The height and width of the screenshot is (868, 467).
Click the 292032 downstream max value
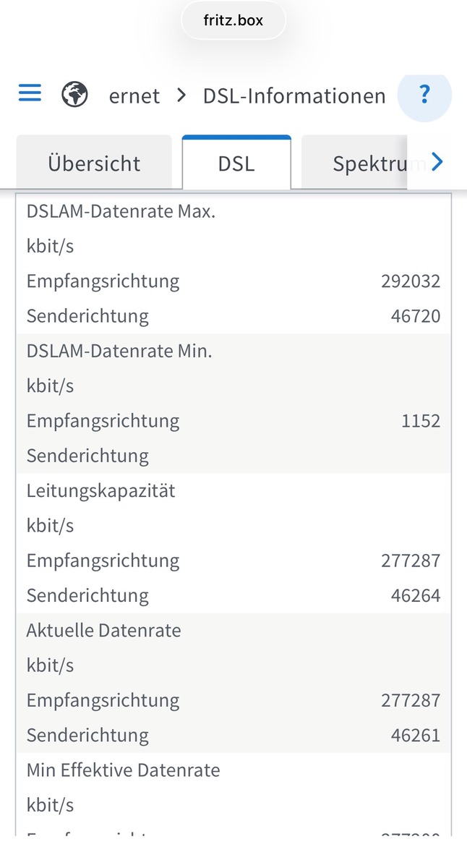pyautogui.click(x=411, y=281)
